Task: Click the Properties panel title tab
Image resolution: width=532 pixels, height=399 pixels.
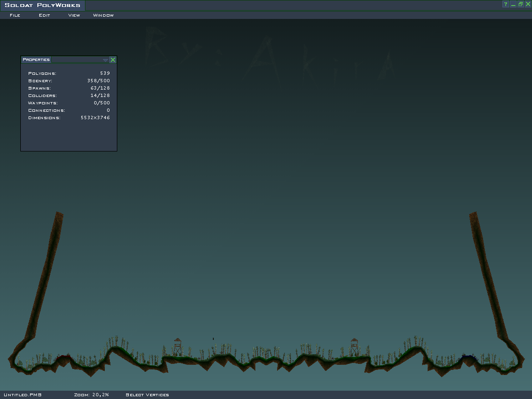Action: (x=36, y=60)
